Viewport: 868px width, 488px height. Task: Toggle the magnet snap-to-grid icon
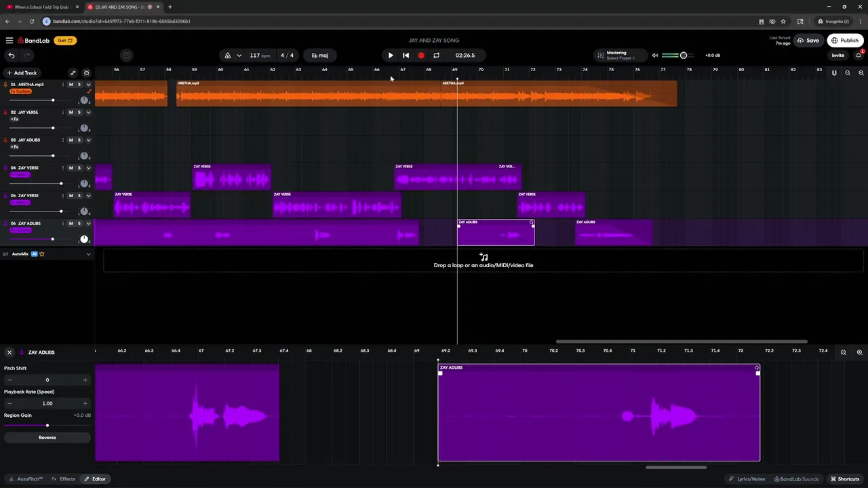[x=834, y=73]
